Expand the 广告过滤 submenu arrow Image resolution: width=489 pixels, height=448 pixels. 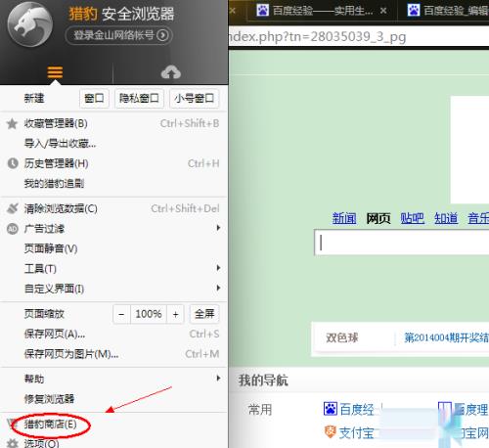218,228
